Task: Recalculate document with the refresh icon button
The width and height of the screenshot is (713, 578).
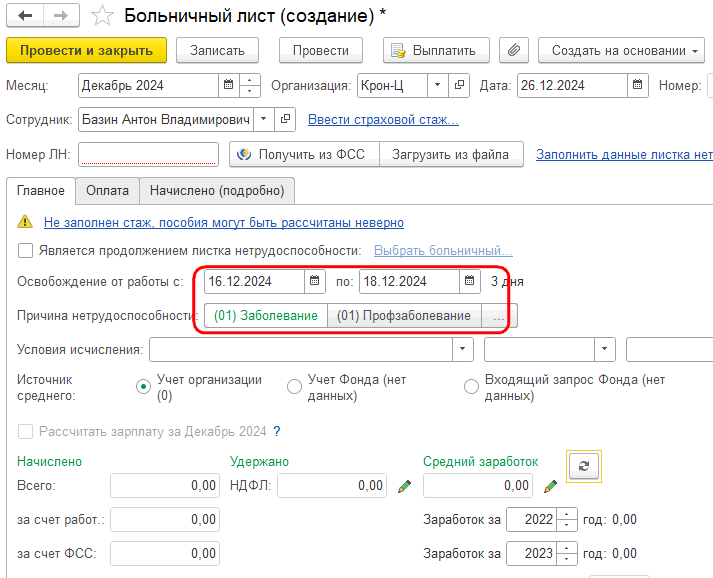Action: tap(584, 466)
